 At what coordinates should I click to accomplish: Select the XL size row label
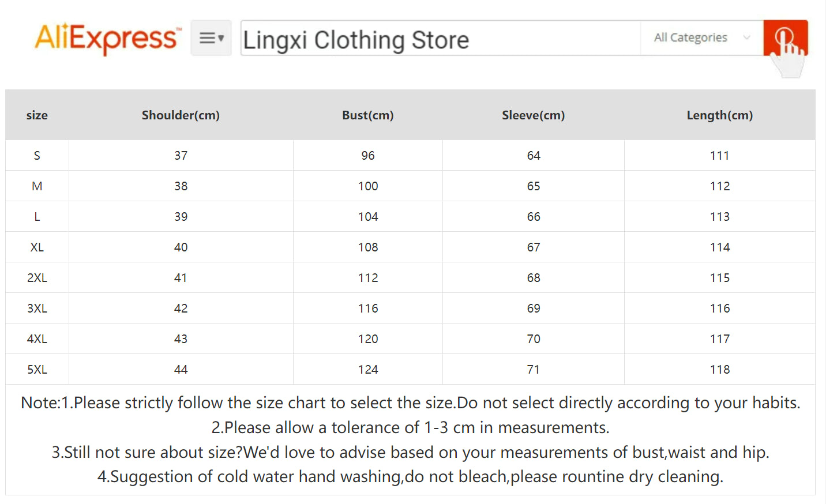click(37, 247)
